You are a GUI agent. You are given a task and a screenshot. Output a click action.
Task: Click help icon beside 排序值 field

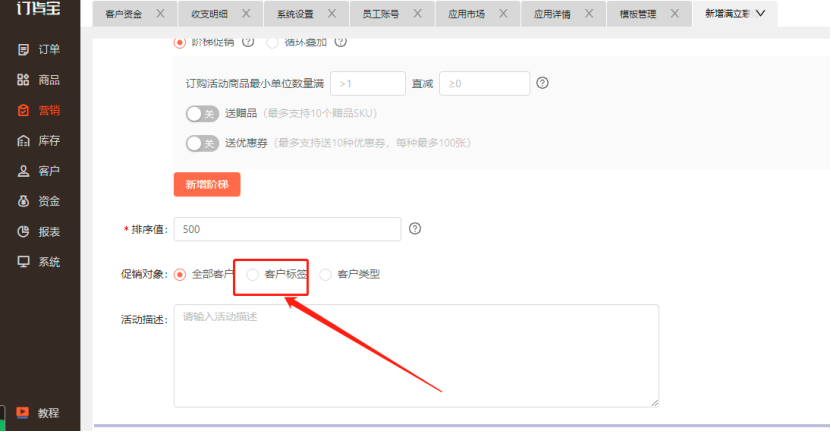[x=415, y=228]
